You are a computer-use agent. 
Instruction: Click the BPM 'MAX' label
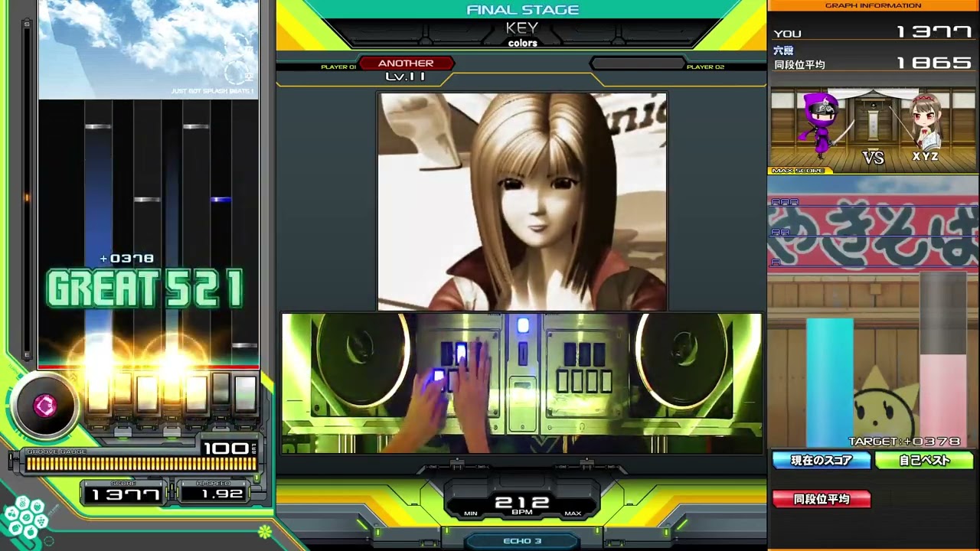coord(572,514)
